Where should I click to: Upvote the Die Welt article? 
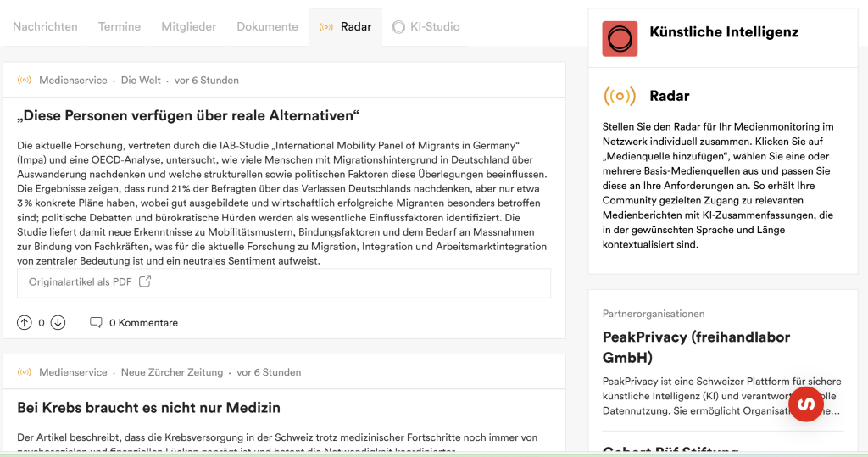pyautogui.click(x=25, y=322)
